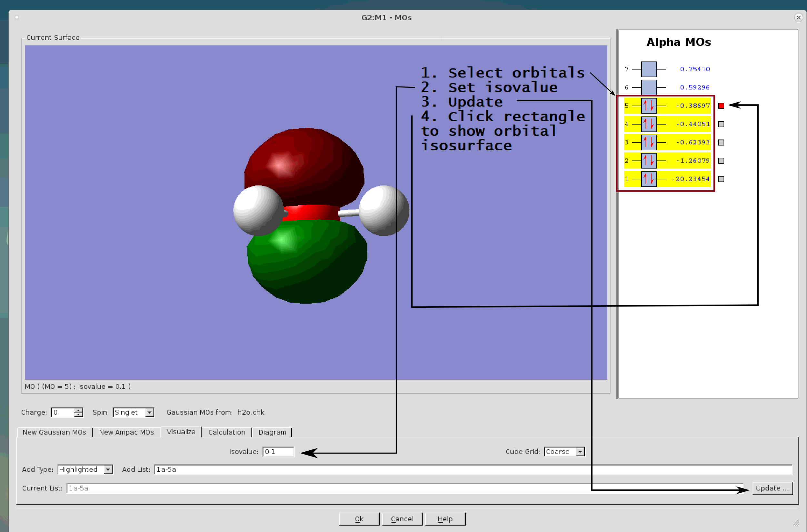Select the Visualize tab
807x532 pixels.
pyautogui.click(x=181, y=432)
